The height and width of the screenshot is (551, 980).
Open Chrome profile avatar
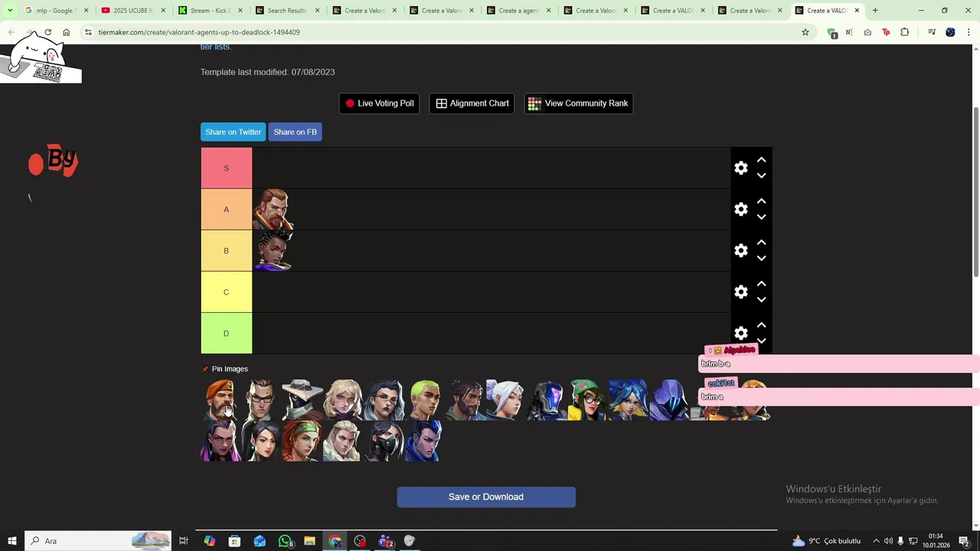(x=950, y=32)
